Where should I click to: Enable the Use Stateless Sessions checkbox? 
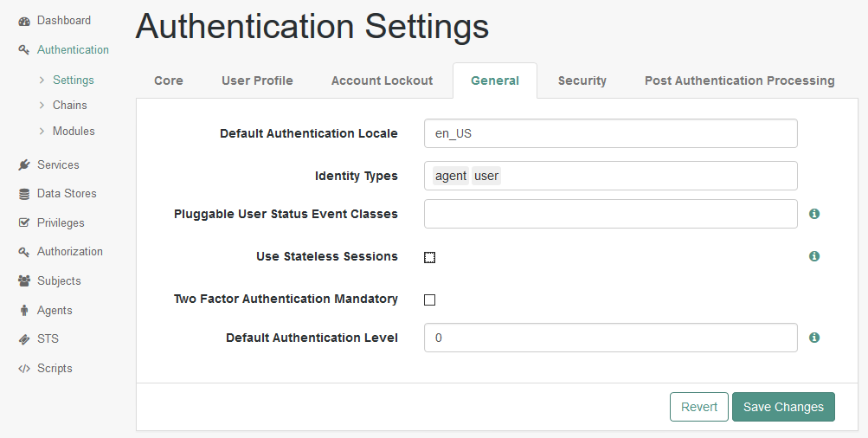pos(430,257)
